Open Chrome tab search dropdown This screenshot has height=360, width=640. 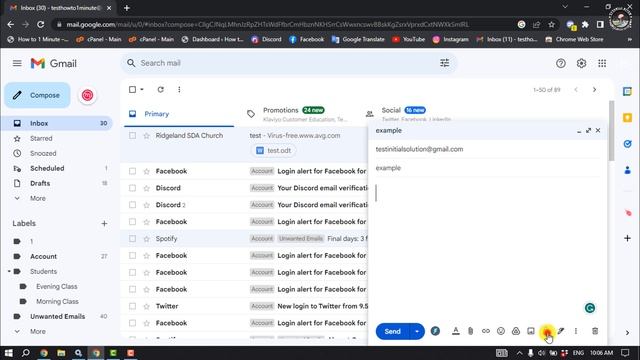(x=565, y=7)
